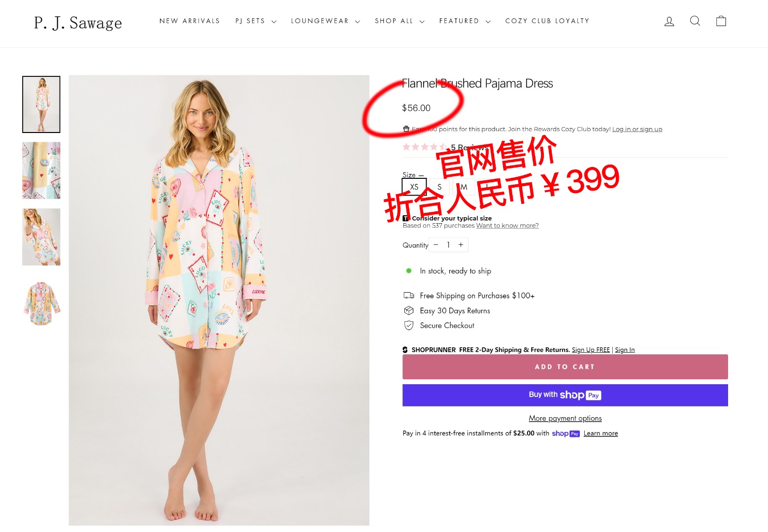Click the P. J. Salvage logo

[78, 23]
